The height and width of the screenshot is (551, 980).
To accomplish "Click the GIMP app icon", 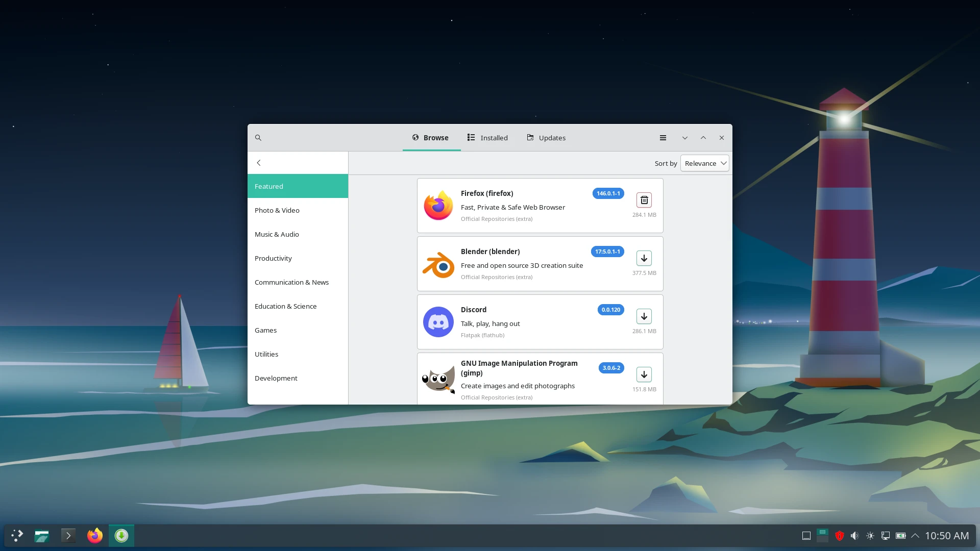I will coord(438,379).
